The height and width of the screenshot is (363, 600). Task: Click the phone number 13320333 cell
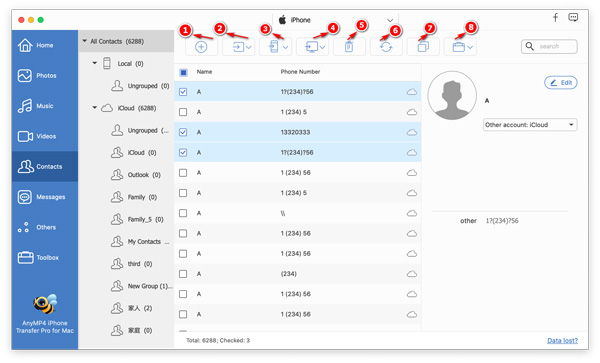click(x=295, y=132)
